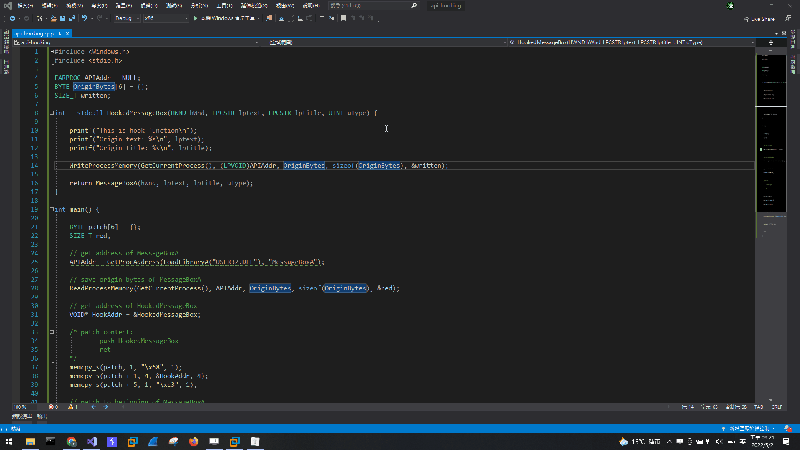This screenshot has height=450, width=800.
Task: Click the add to source control button
Action: (748, 429)
